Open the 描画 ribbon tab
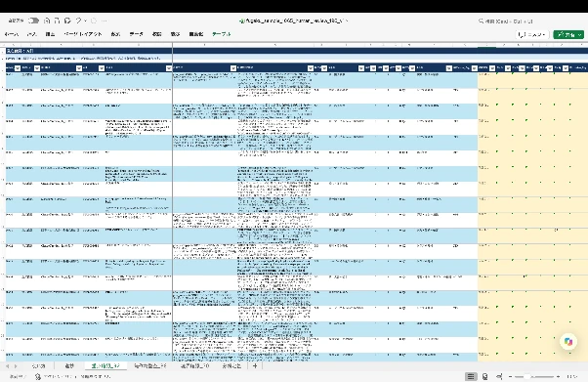The width and height of the screenshot is (588, 382). point(50,34)
